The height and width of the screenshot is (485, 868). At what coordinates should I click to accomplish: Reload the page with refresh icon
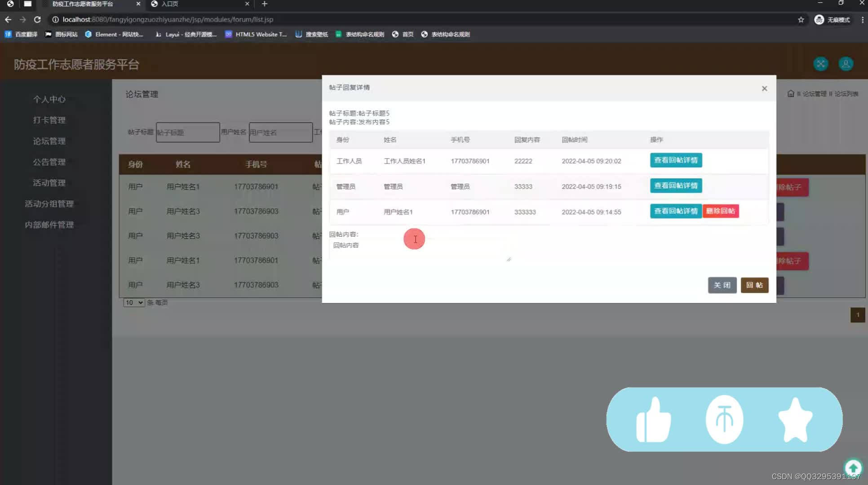(x=37, y=19)
